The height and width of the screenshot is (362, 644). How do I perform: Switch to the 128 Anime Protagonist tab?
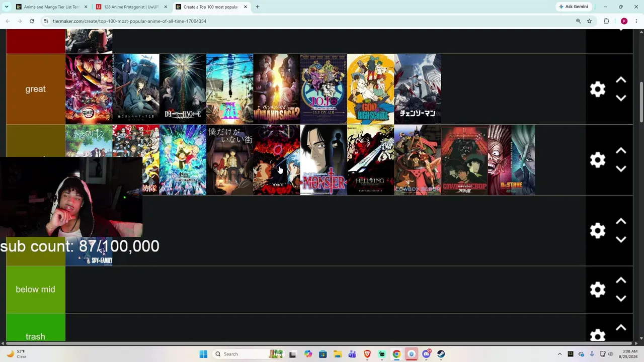(133, 7)
